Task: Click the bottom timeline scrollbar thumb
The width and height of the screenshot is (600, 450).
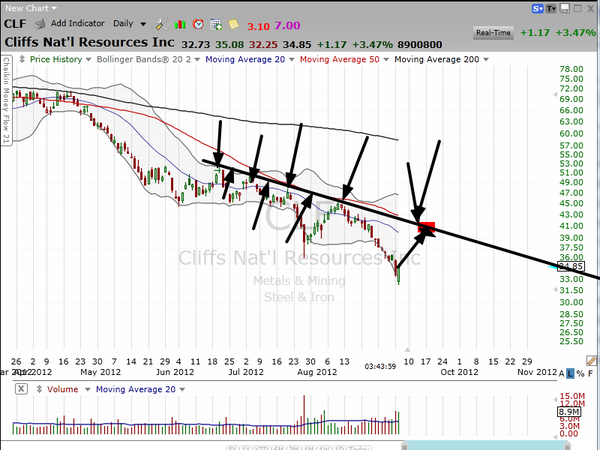Action: pos(486,446)
